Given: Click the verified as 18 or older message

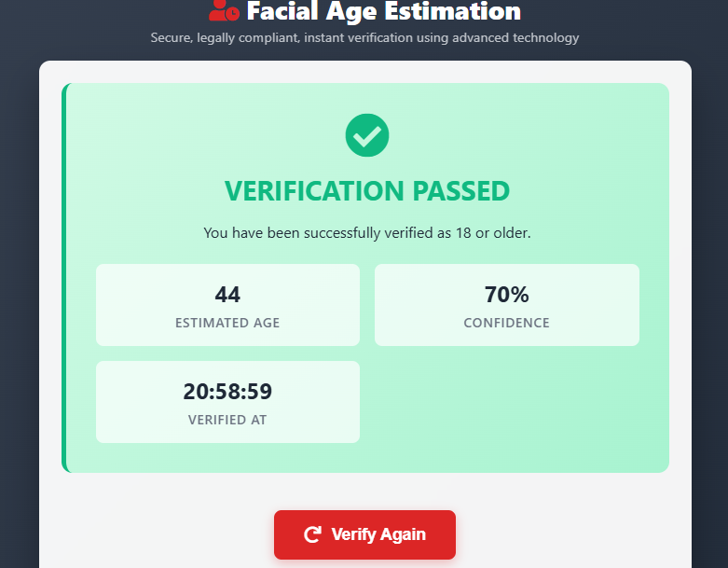Looking at the screenshot, I should pyautogui.click(x=366, y=232).
